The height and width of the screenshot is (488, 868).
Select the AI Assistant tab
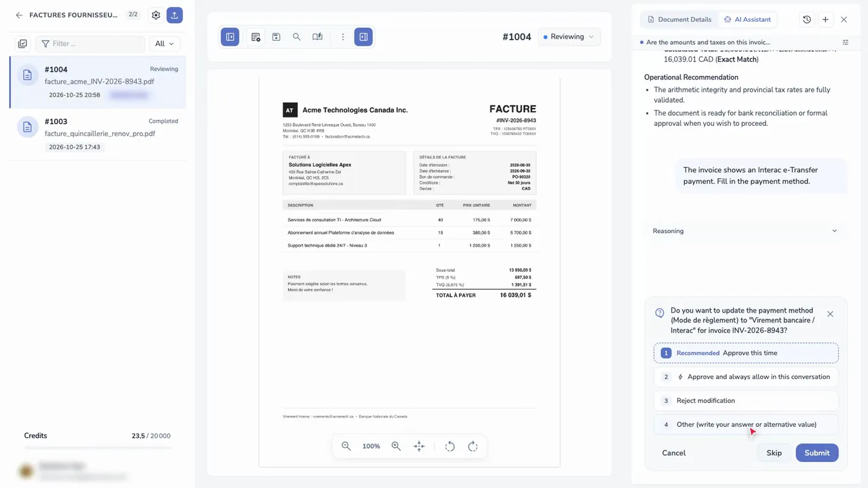[747, 19]
